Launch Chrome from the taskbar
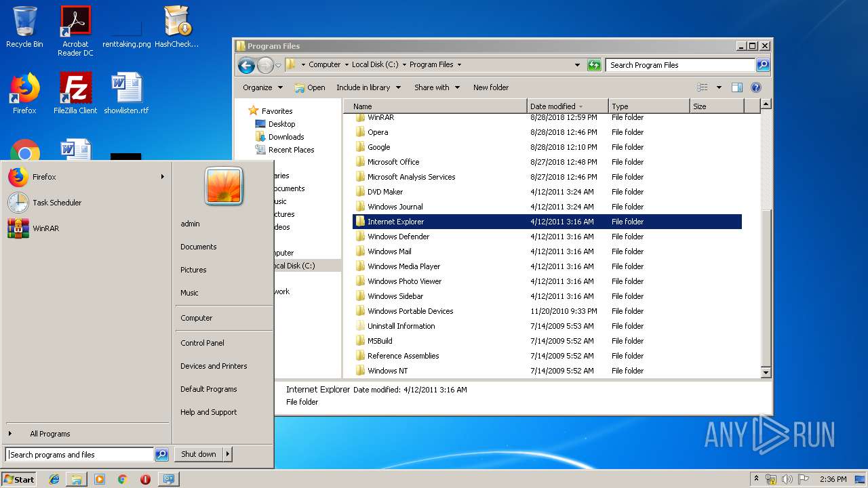Viewport: 868px width, 488px height. point(123,479)
